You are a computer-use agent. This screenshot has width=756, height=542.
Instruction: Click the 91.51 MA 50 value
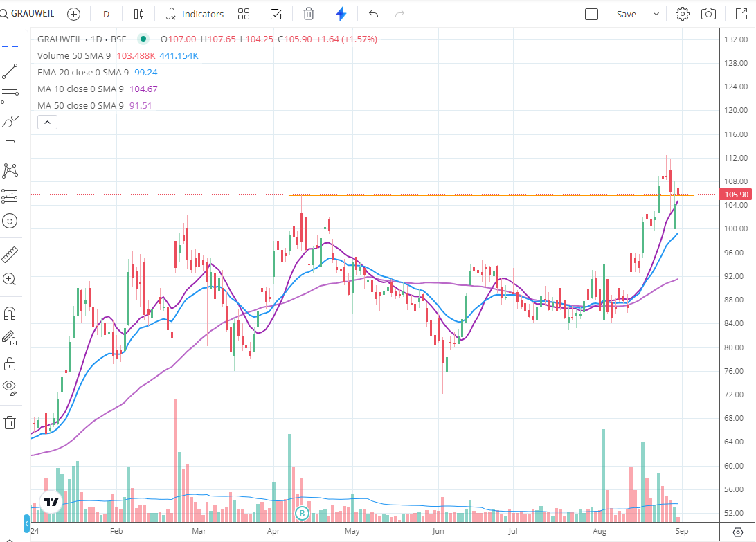141,106
